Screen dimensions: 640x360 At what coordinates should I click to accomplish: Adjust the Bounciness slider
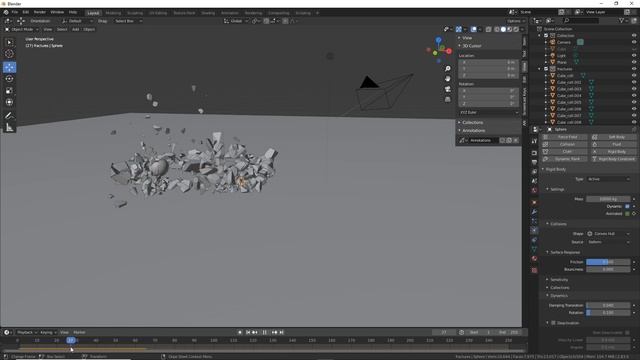pos(608,269)
